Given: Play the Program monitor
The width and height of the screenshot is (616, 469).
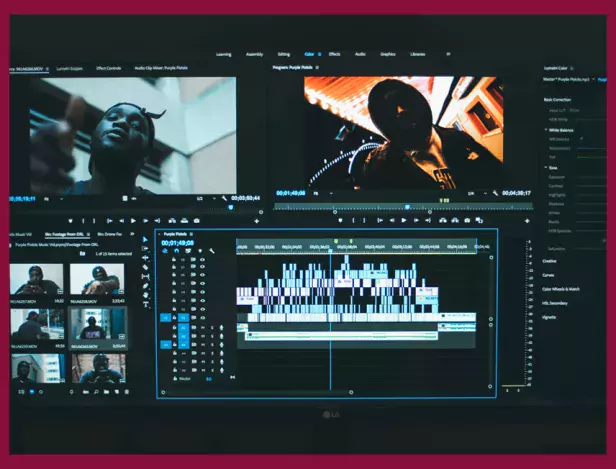Looking at the screenshot, I should pos(403,220).
